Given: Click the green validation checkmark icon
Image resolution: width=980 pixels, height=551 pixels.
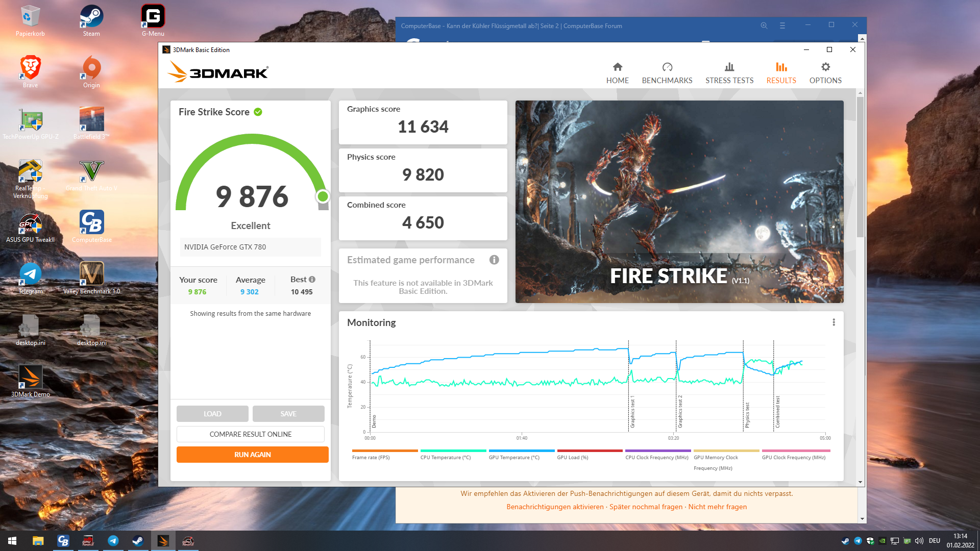Looking at the screenshot, I should (x=258, y=112).
